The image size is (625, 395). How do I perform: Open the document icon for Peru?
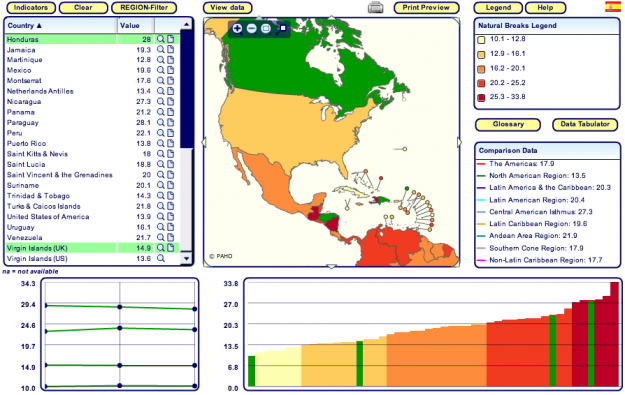[171, 133]
